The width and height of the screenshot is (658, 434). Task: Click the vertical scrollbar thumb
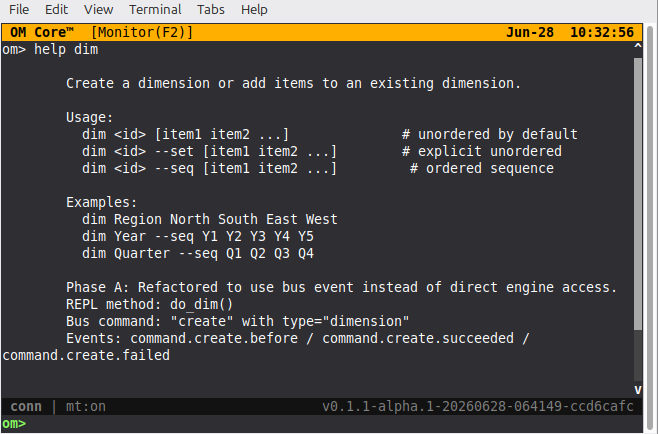click(638, 194)
